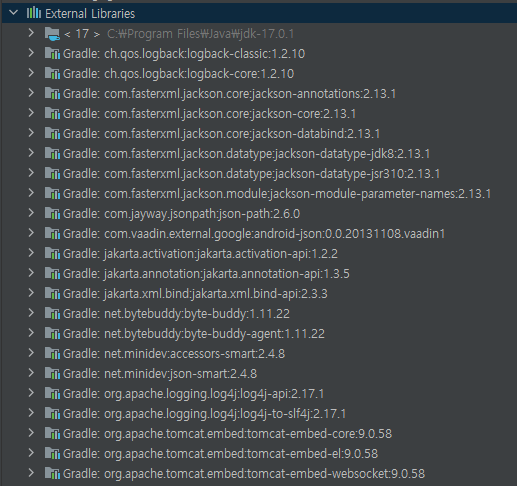517x486 pixels.
Task: Select the jackson-datatype-jdk8 library entry
Action: coord(246,154)
